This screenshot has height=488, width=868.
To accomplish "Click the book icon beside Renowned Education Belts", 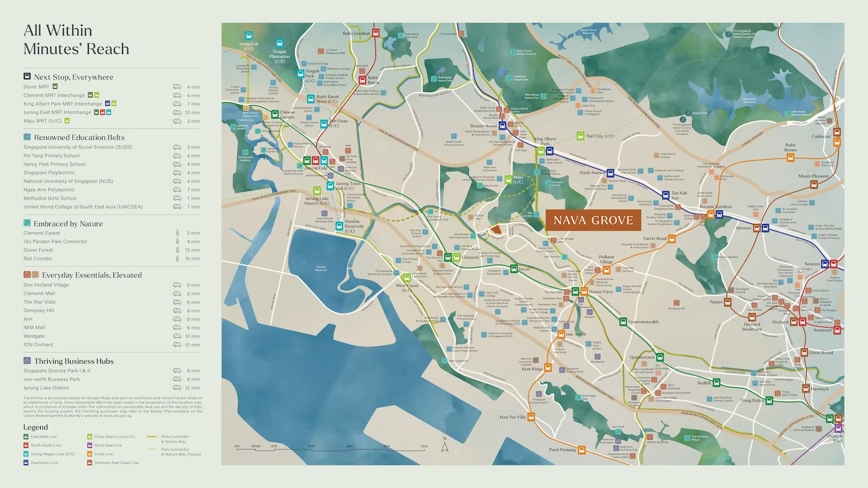I will 27,137.
